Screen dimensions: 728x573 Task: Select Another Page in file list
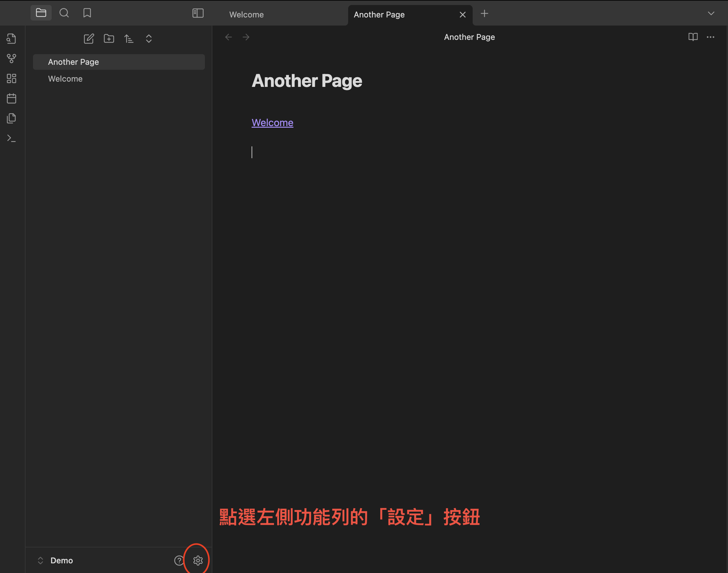pos(119,62)
